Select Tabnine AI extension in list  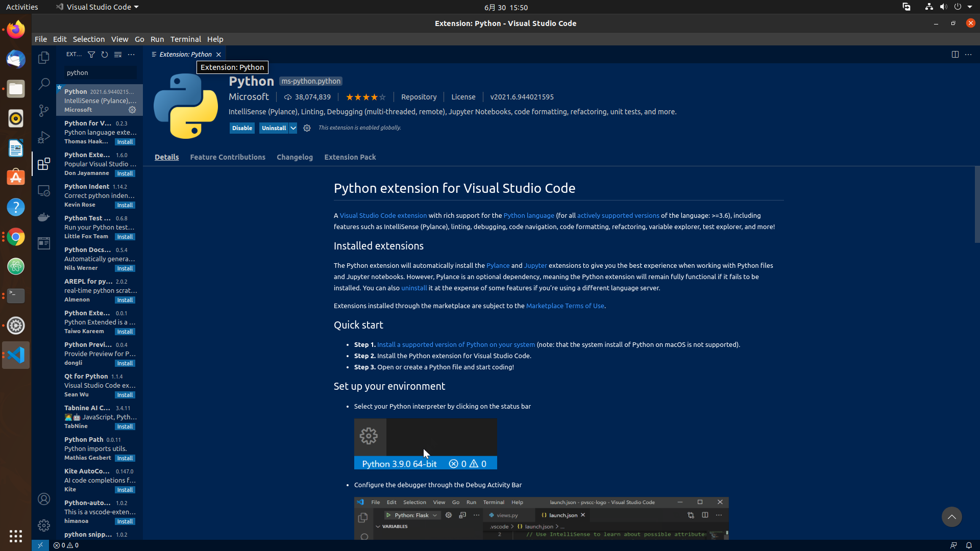100,417
